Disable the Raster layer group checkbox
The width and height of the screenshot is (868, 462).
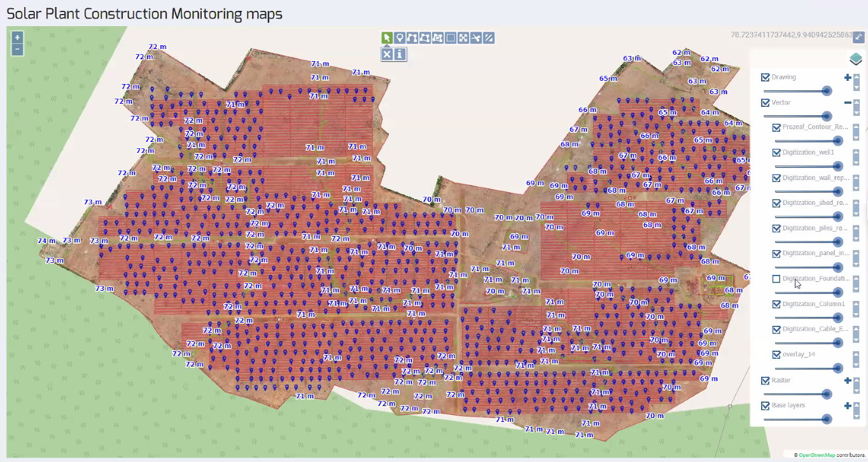coord(766,381)
